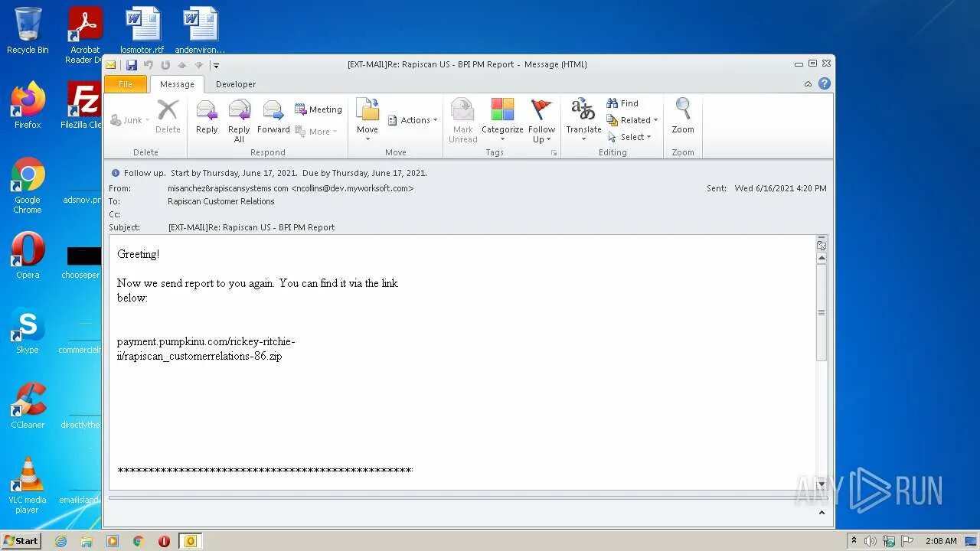Open the Translate tool
Screen dimensions: 980x551
(583, 119)
